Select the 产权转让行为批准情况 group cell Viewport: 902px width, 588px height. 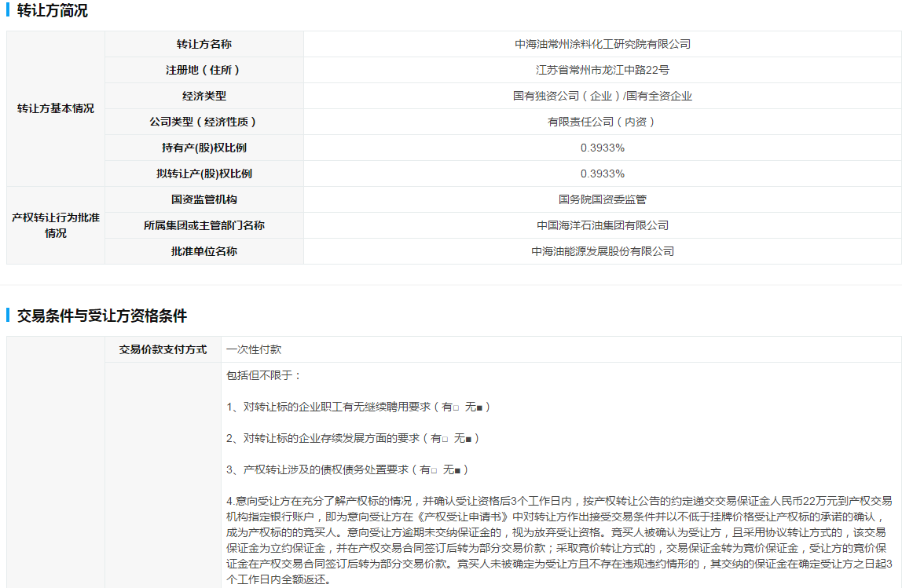click(56, 225)
